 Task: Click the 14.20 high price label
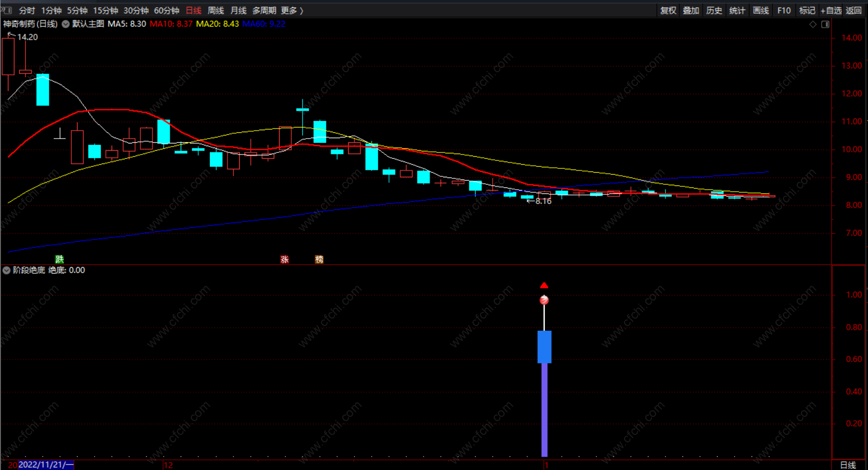(28, 37)
